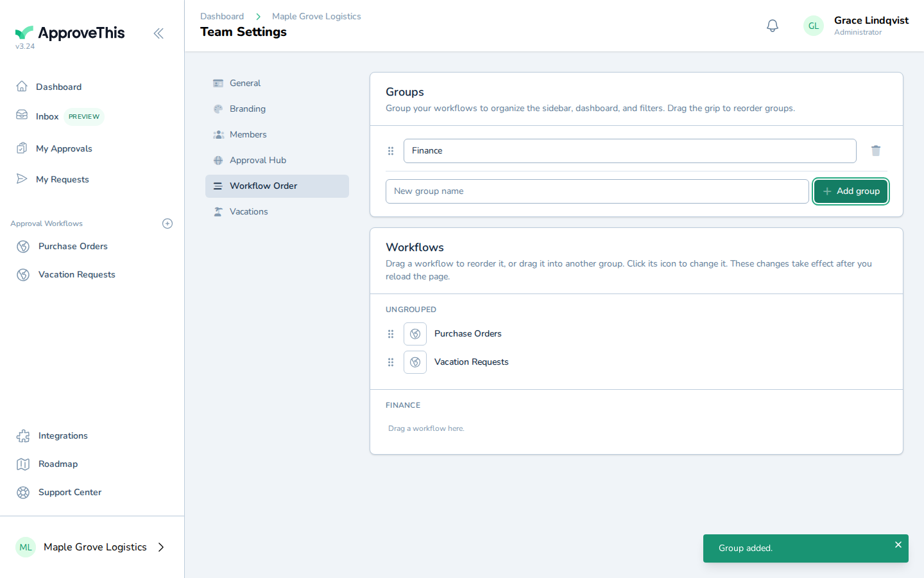Open sidebar Vacation Requests workflow
924x578 pixels.
point(77,275)
